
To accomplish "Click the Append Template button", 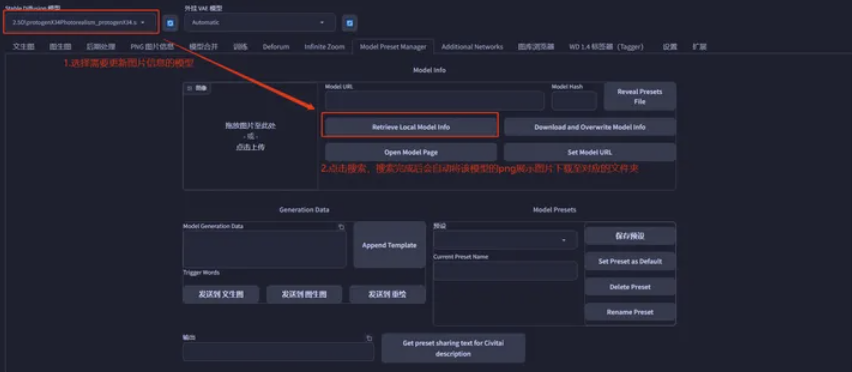I will click(x=390, y=245).
